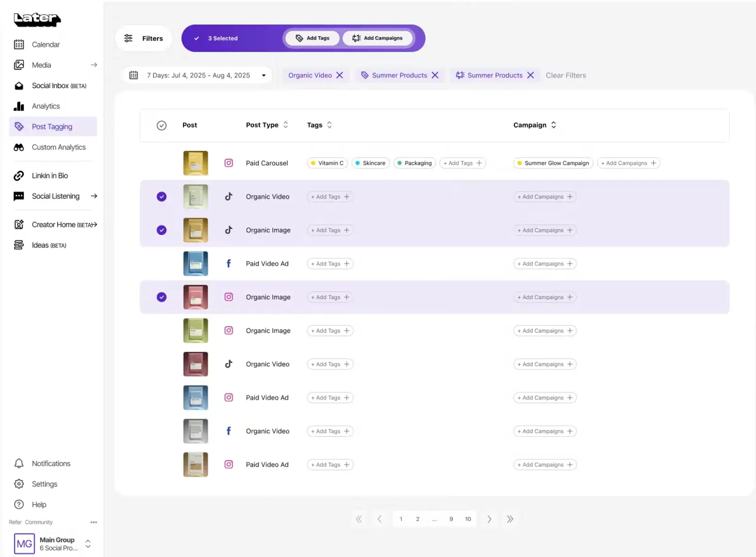
Task: Uncheck the Instagram Organic Image selected row
Action: 161,297
